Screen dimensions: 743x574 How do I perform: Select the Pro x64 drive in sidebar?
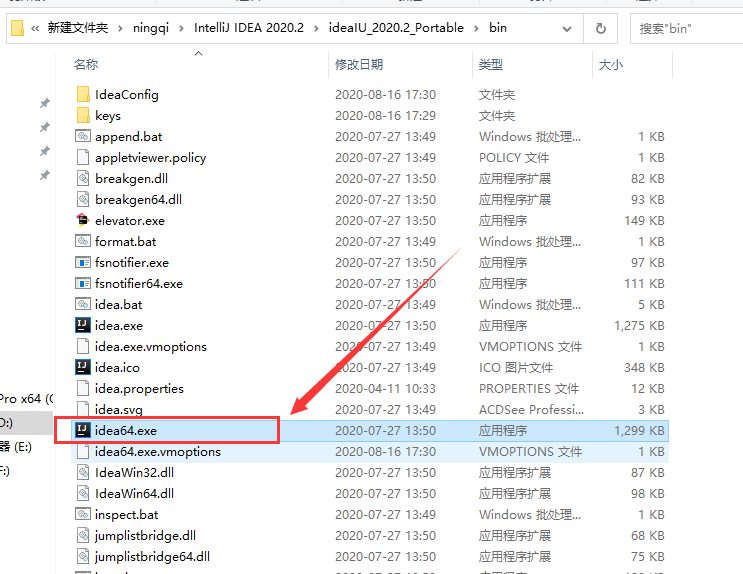click(27, 399)
